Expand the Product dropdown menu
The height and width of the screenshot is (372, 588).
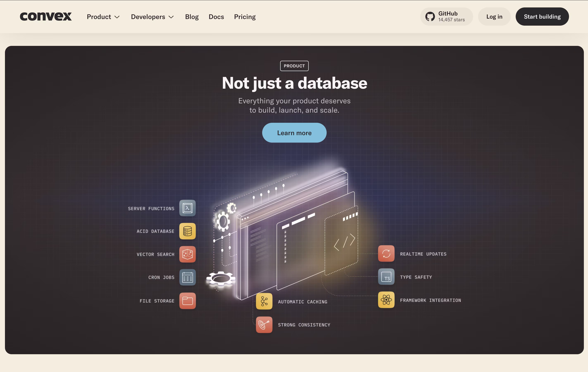(x=103, y=17)
